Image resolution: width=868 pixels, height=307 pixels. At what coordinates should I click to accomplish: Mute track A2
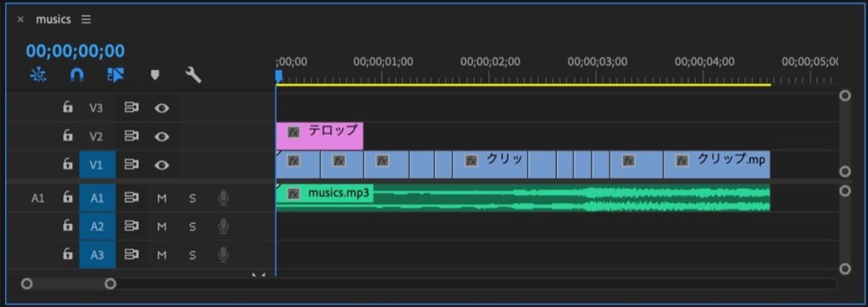(162, 226)
